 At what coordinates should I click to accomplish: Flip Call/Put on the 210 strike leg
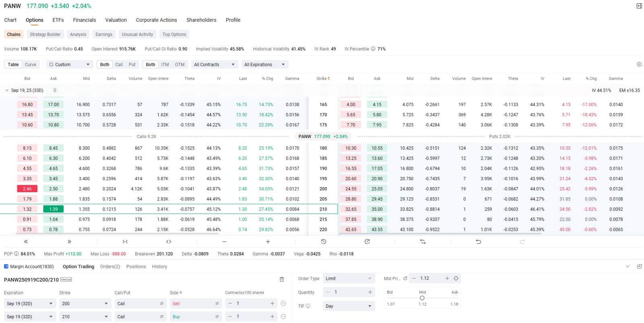pos(162,317)
